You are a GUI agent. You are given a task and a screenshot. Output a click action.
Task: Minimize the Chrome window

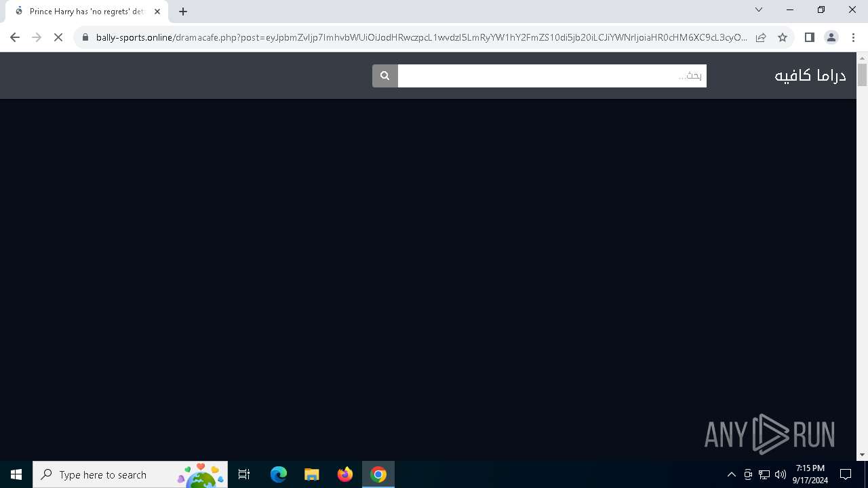[790, 9]
